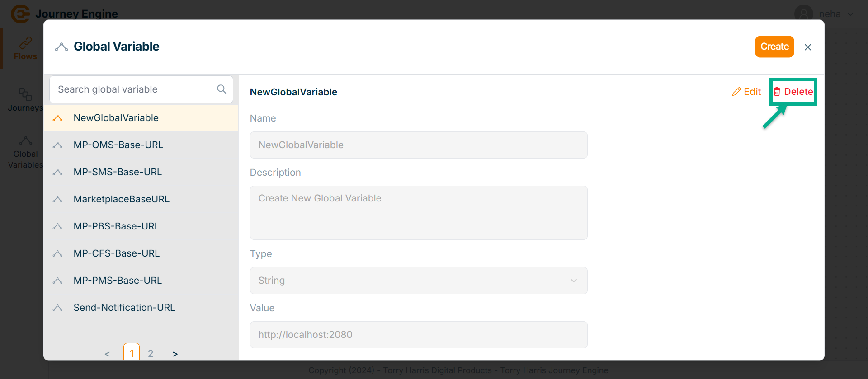868x379 pixels.
Task: Click the icon next to MarketplaceBaseURL
Action: pos(57,199)
